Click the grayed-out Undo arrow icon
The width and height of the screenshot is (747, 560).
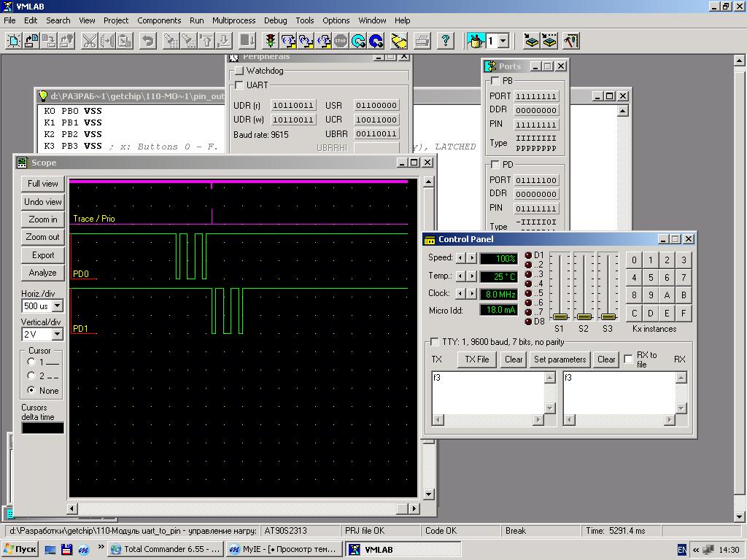point(148,41)
